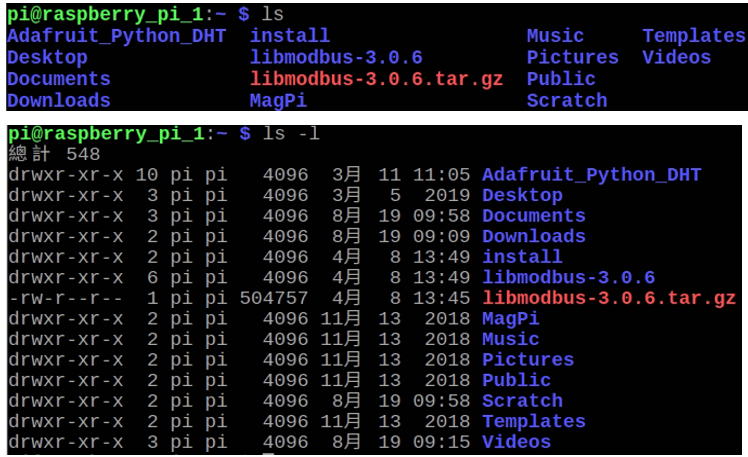Select MagPi name in the ls -l listing
748x457 pixels.
tap(511, 319)
